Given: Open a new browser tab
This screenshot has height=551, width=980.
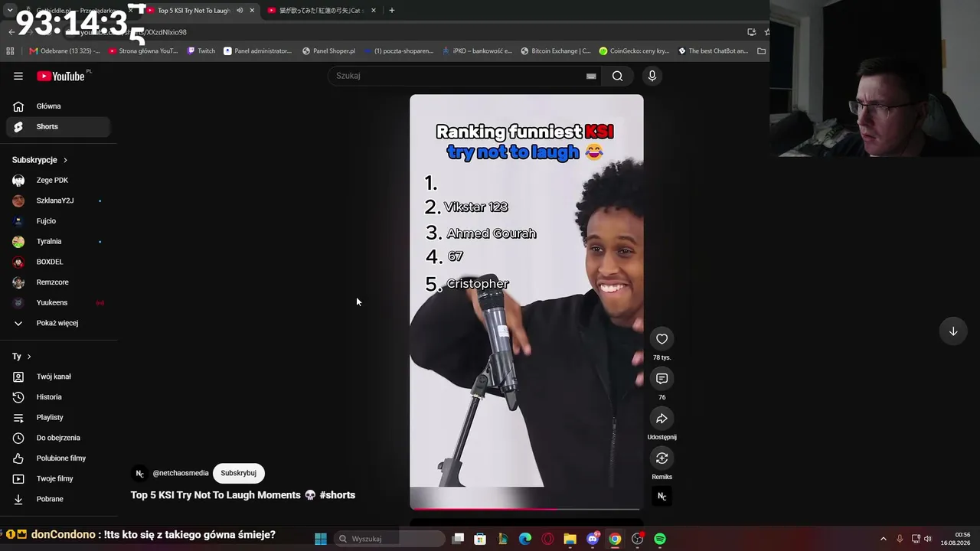Looking at the screenshot, I should coord(391,11).
